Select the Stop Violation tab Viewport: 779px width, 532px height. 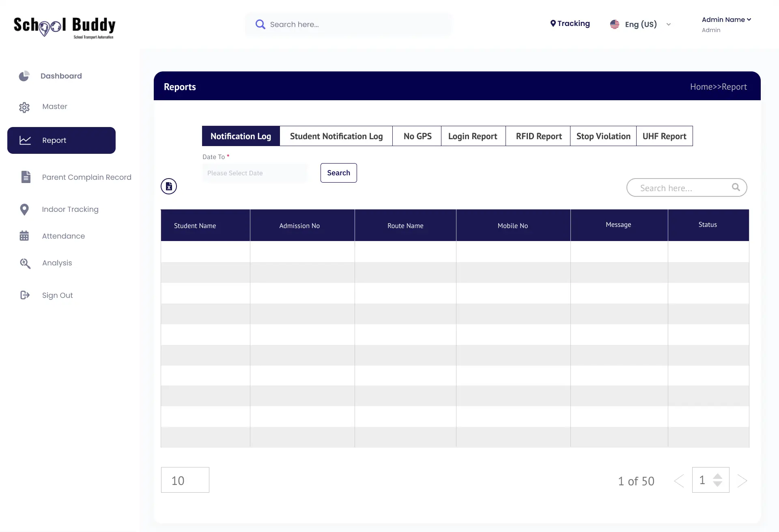click(603, 136)
